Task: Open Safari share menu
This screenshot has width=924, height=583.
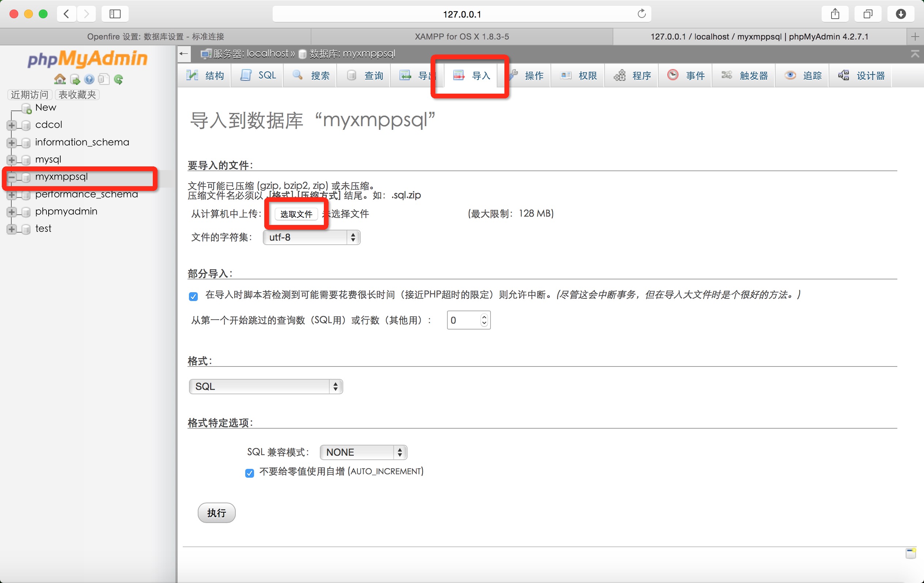Action: 835,14
